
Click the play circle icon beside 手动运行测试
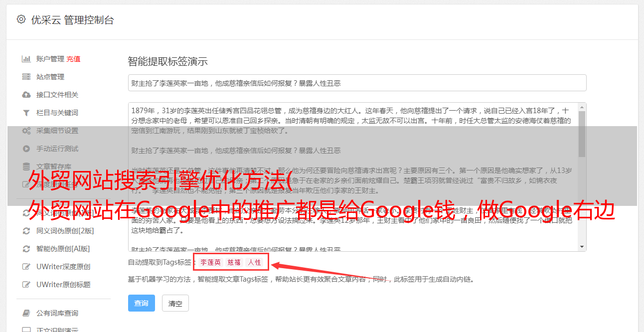[x=26, y=149]
